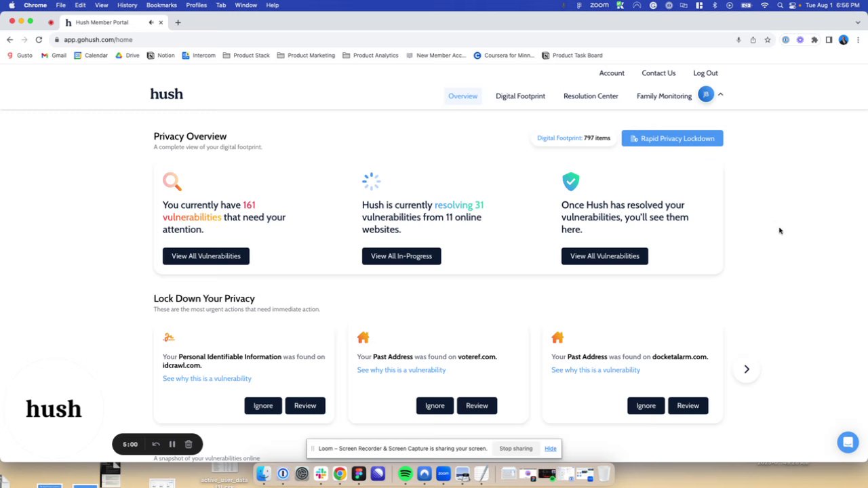The image size is (868, 488).
Task: Click the Account link
Action: tap(612, 73)
